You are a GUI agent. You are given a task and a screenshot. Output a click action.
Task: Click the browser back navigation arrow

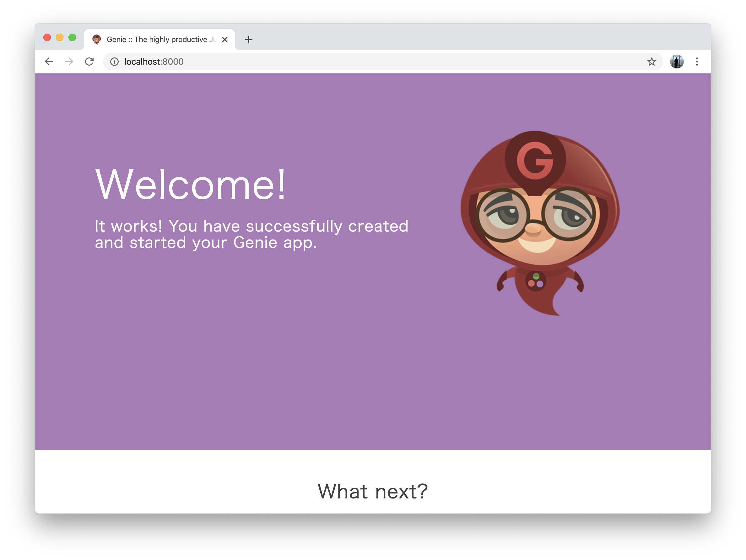[x=49, y=62]
